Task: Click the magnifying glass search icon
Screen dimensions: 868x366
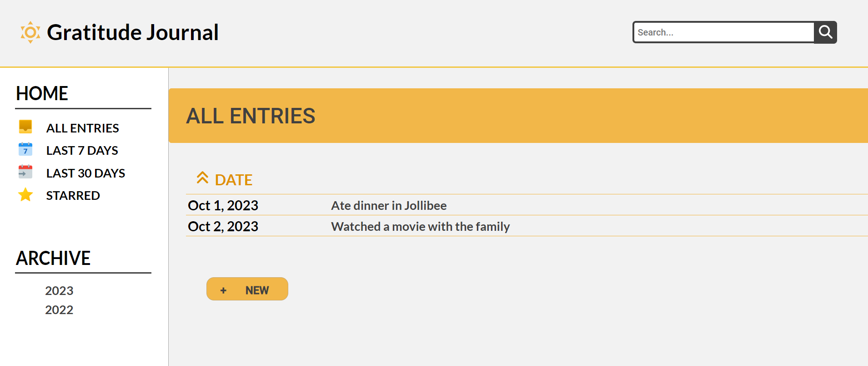Action: pyautogui.click(x=825, y=32)
